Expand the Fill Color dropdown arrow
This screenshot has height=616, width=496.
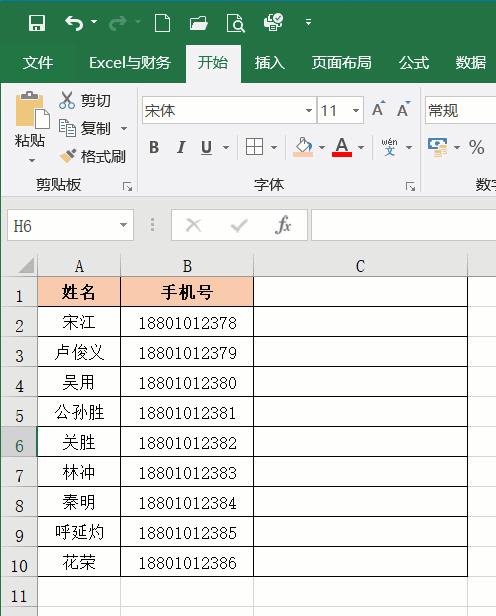[322, 148]
